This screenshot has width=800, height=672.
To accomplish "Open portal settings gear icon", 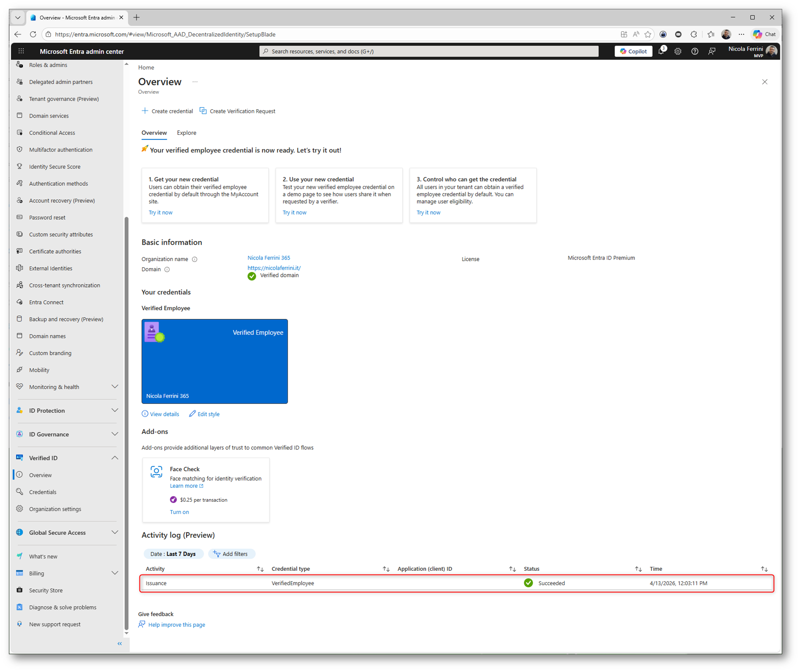I will tap(678, 51).
